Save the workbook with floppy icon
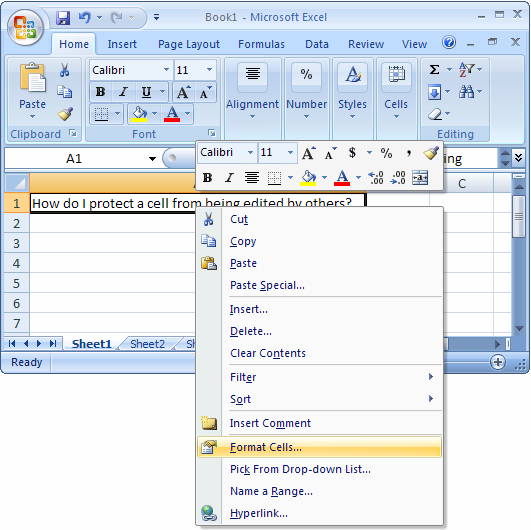Viewport: 531px width, 530px height. [63, 18]
